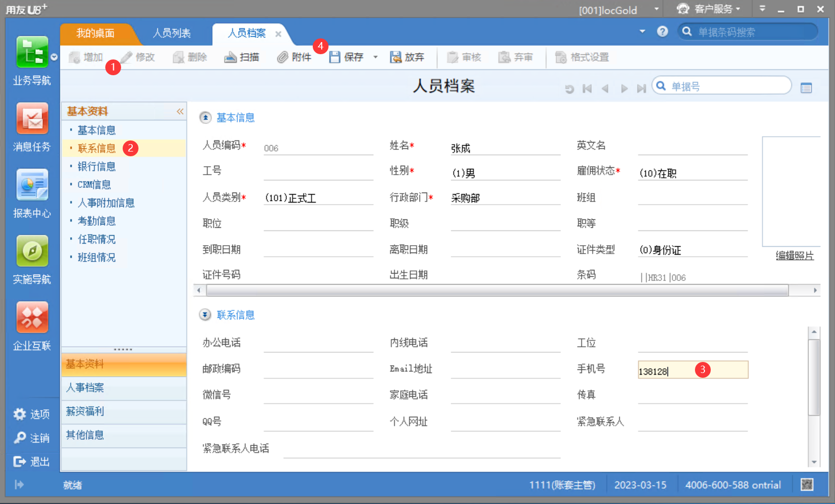Image resolution: width=835 pixels, height=504 pixels.
Task: Open the 企业互联 sidebar icon
Action: pyautogui.click(x=32, y=318)
